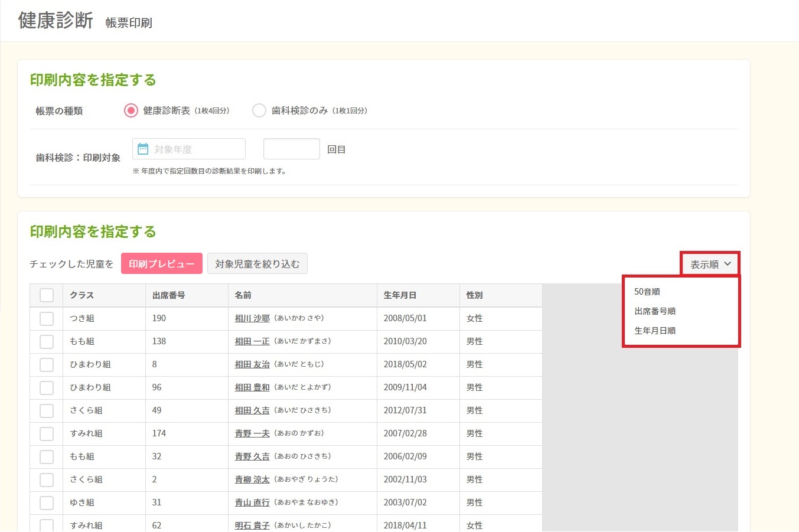Click the クラス column header
The image size is (799, 532).
point(104,295)
